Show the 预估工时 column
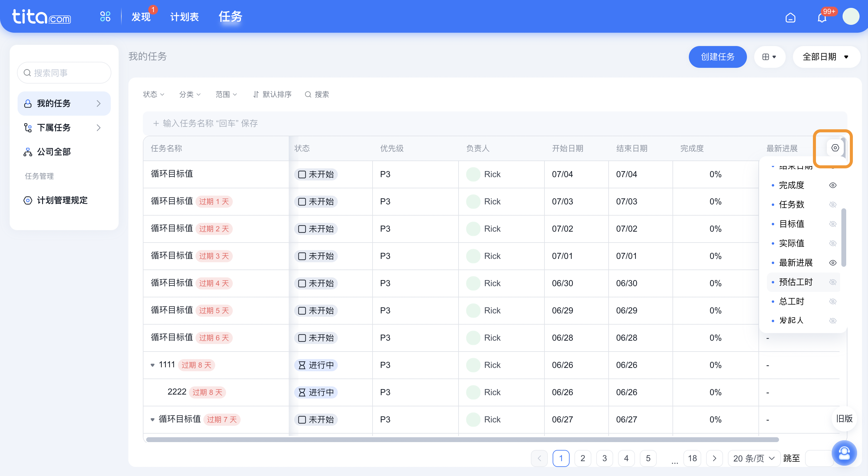 point(833,282)
